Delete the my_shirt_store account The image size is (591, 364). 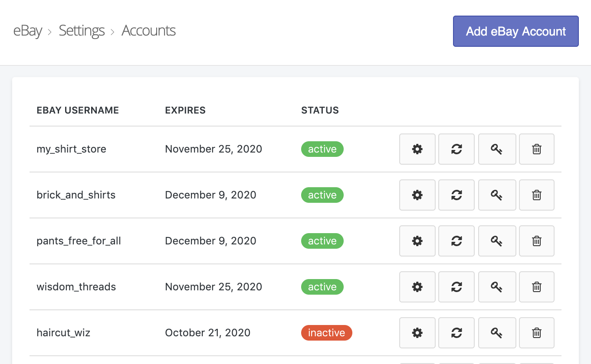536,149
